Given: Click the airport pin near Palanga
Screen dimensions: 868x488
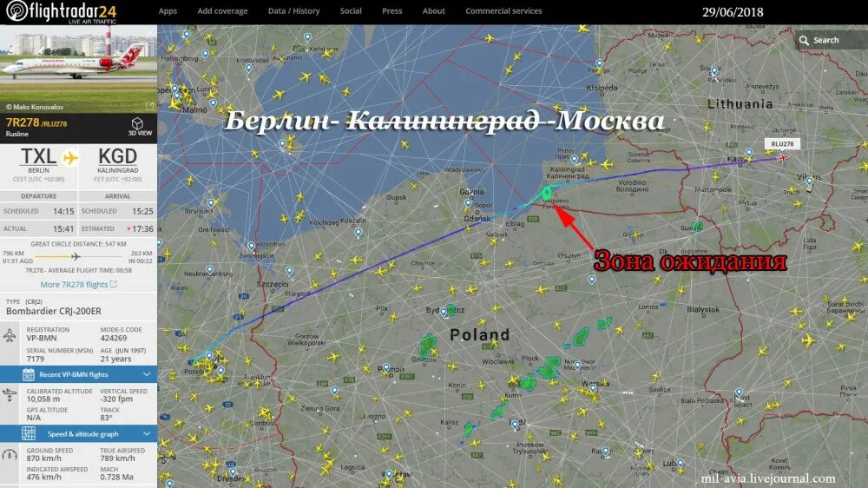Looking at the screenshot, I should point(599,64).
